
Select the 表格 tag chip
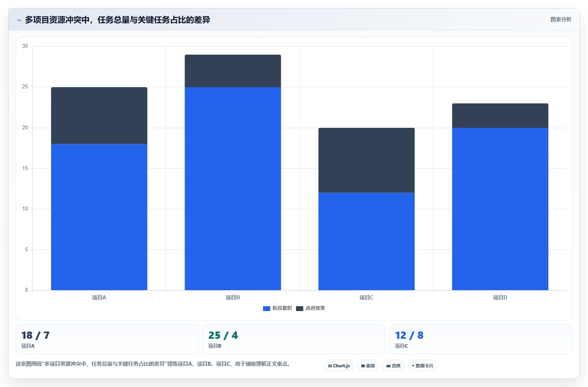[368, 366]
